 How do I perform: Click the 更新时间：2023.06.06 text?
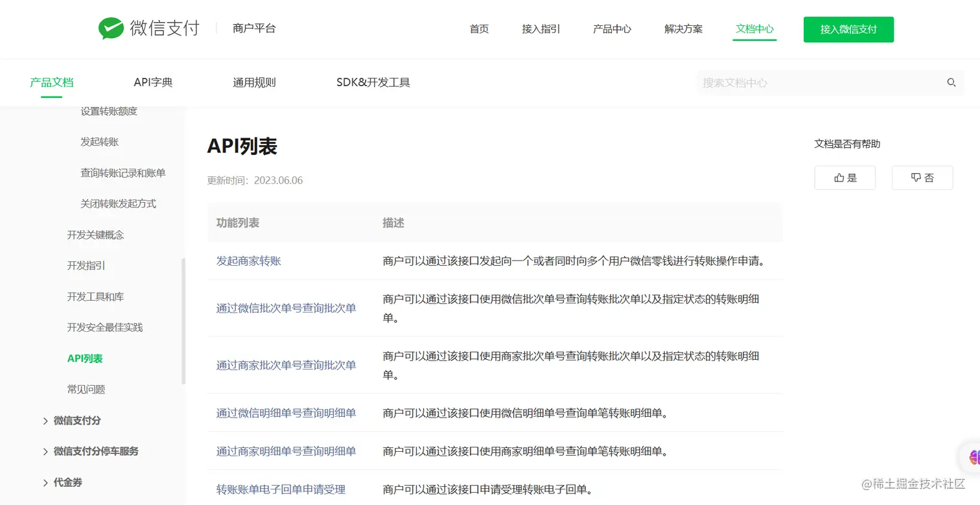coord(255,180)
